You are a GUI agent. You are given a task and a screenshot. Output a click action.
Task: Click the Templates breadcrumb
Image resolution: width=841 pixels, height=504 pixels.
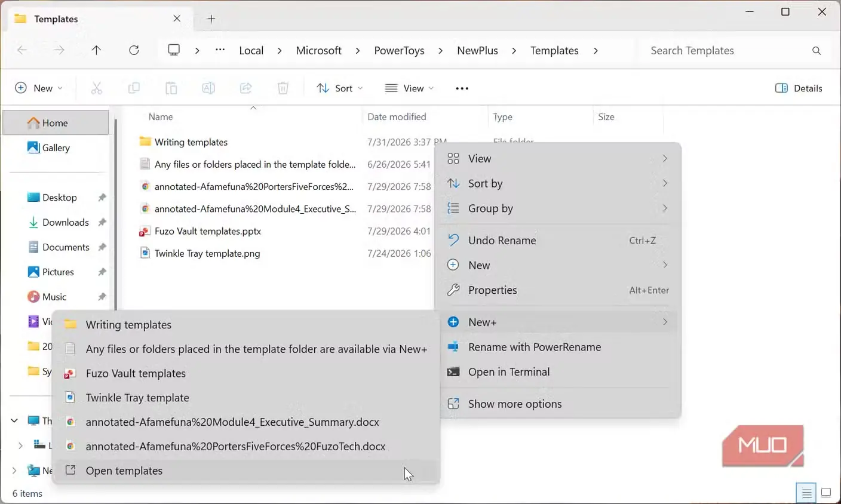(x=554, y=51)
